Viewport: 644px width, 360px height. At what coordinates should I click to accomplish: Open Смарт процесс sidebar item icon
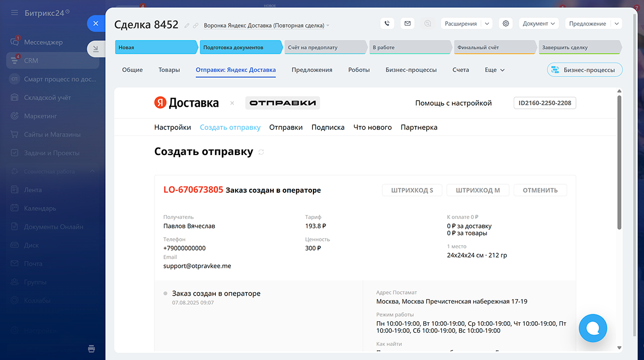point(15,79)
